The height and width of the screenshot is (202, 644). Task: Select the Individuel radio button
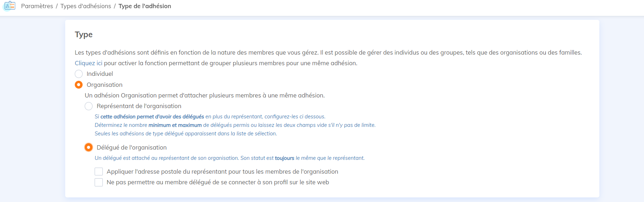[79, 74]
